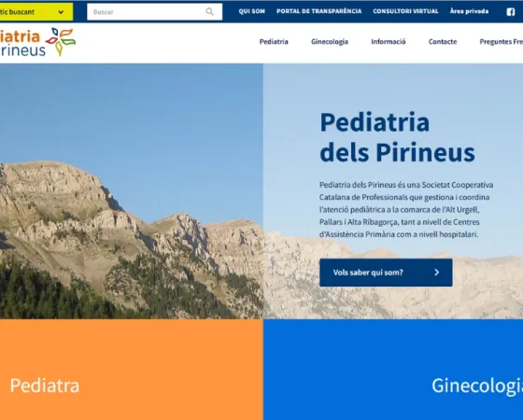Viewport: 523px width, 420px height.
Task: Open the Informació menu item
Action: point(389,42)
